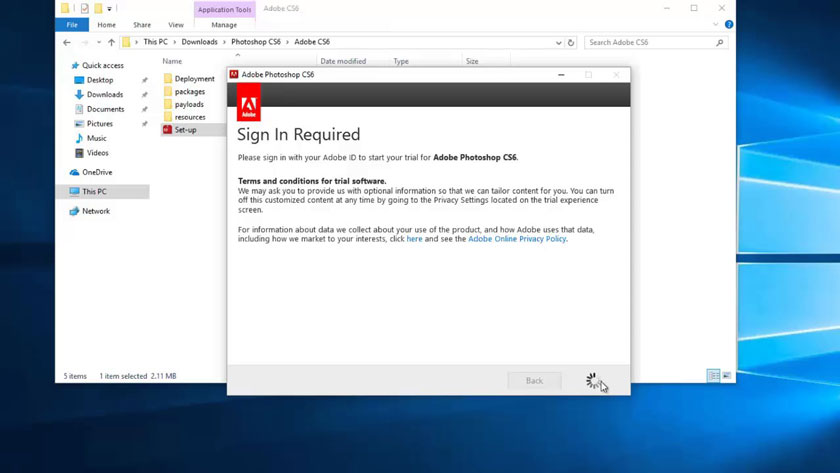Open the Adobe Online Privacy Policy link

[517, 239]
